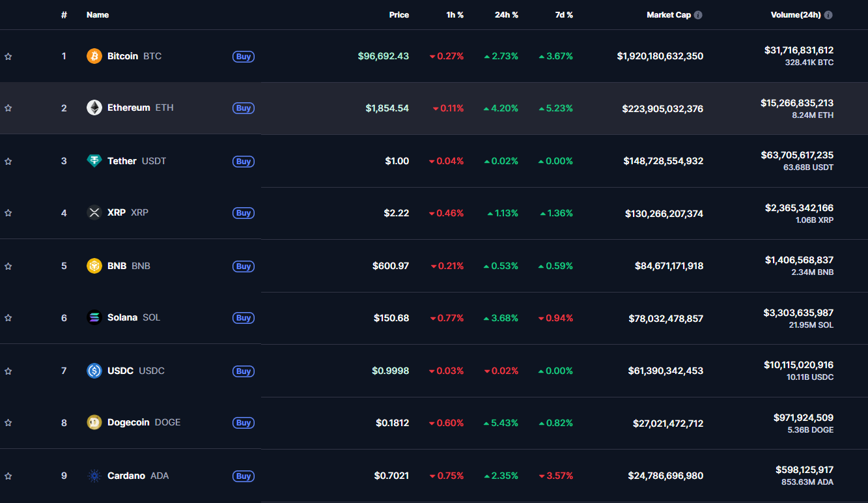Sort by the Volume(24h) column header
868x503 pixels.
pyautogui.click(x=796, y=15)
